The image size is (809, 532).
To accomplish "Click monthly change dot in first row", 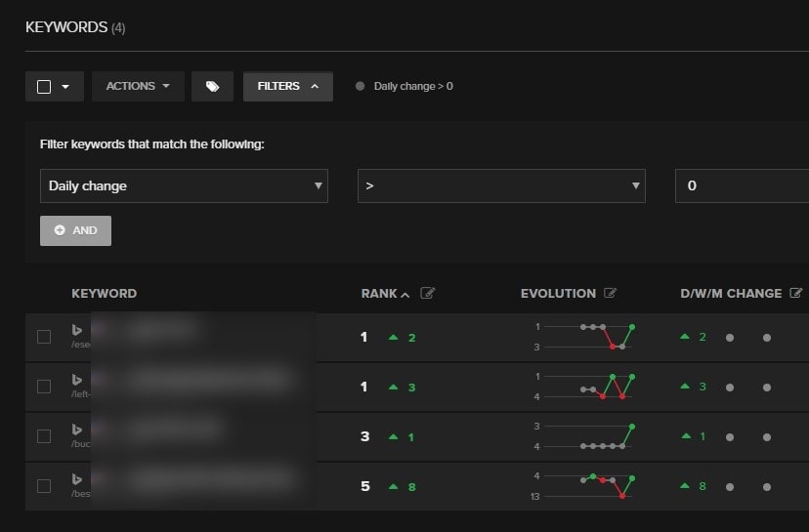I will pyautogui.click(x=767, y=338).
